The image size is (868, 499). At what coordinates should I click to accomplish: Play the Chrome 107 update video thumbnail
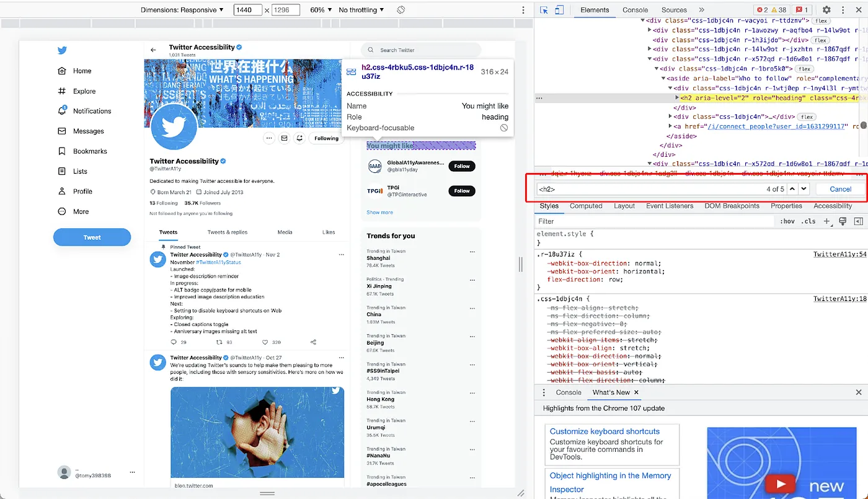[781, 484]
